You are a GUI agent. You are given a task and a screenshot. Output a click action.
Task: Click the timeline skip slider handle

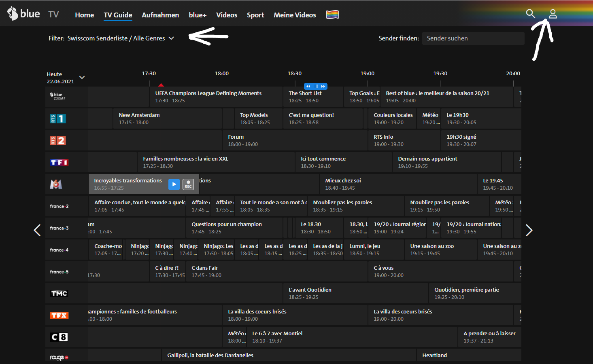(316, 86)
